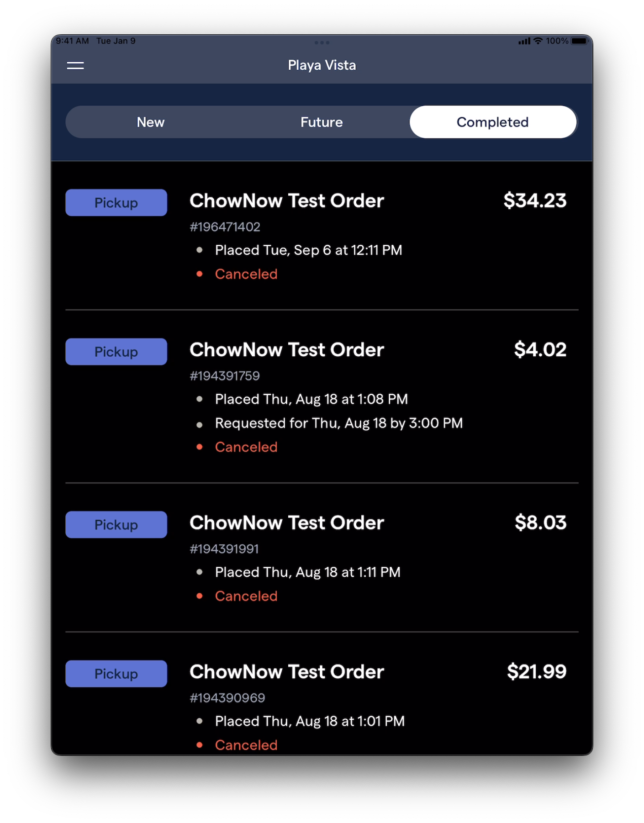644x823 pixels.
Task: Switch to the Future orders tab
Action: tap(321, 122)
